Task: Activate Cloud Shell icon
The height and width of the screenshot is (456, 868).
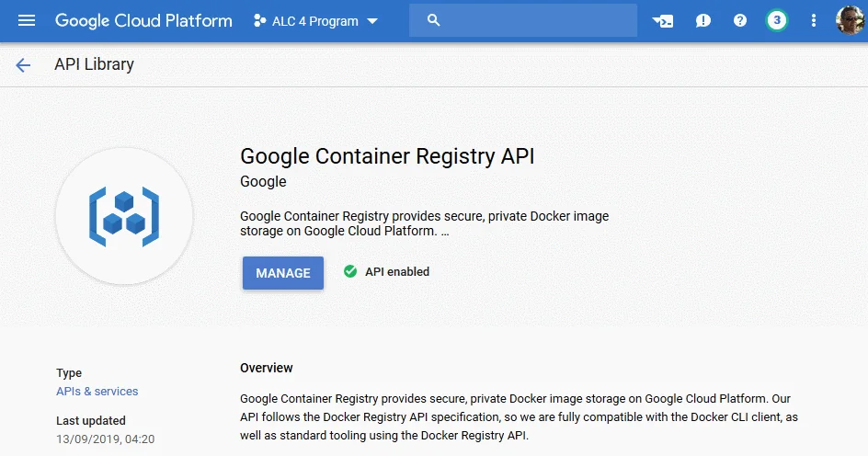Action: (x=663, y=21)
